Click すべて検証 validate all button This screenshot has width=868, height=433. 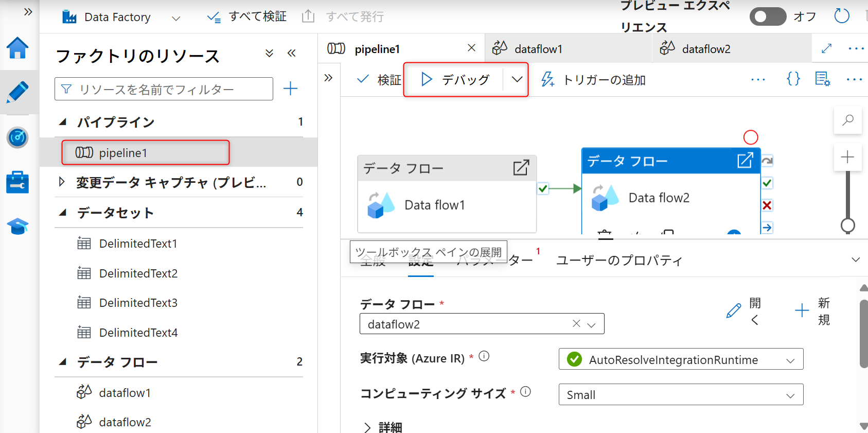[247, 16]
